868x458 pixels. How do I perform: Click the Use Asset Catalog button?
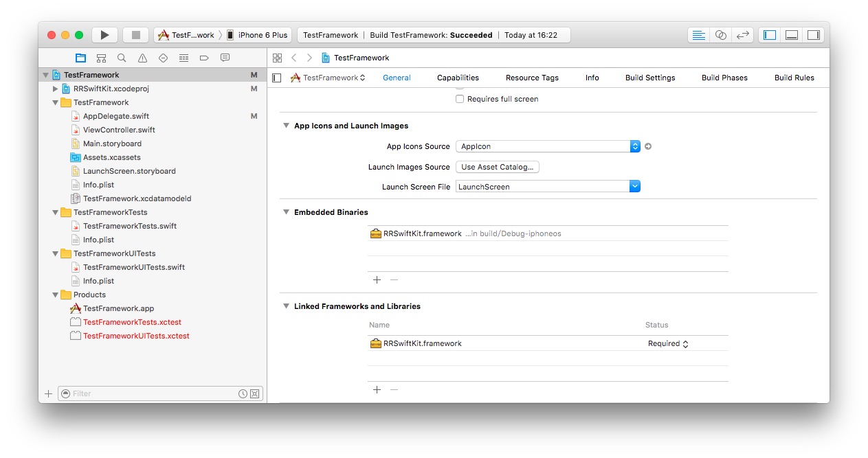point(497,167)
